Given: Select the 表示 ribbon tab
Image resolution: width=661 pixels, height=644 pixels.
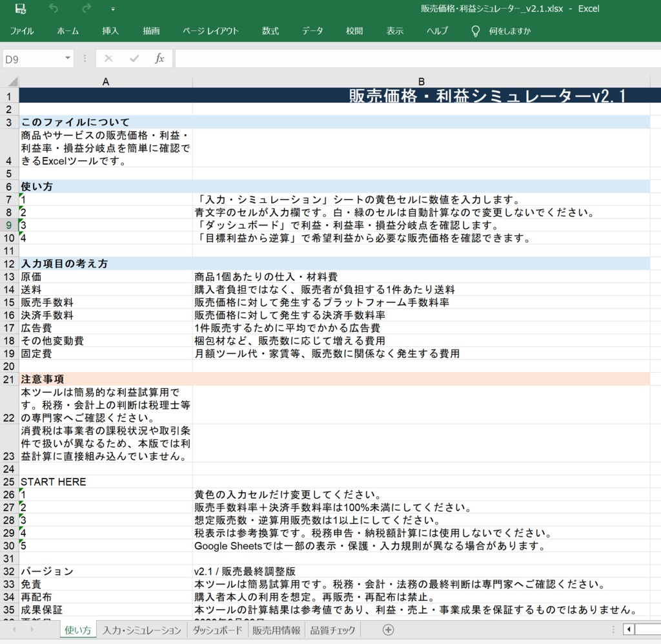Looking at the screenshot, I should pos(395,31).
